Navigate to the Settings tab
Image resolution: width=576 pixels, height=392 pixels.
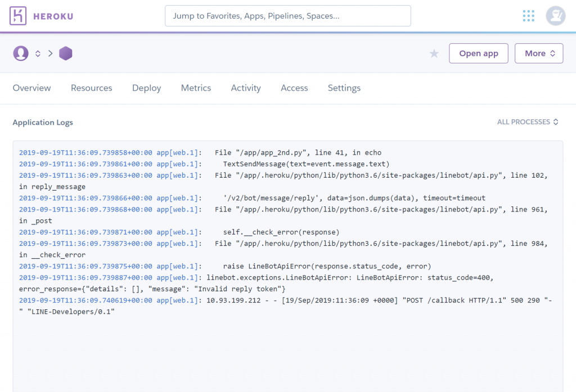coord(344,88)
